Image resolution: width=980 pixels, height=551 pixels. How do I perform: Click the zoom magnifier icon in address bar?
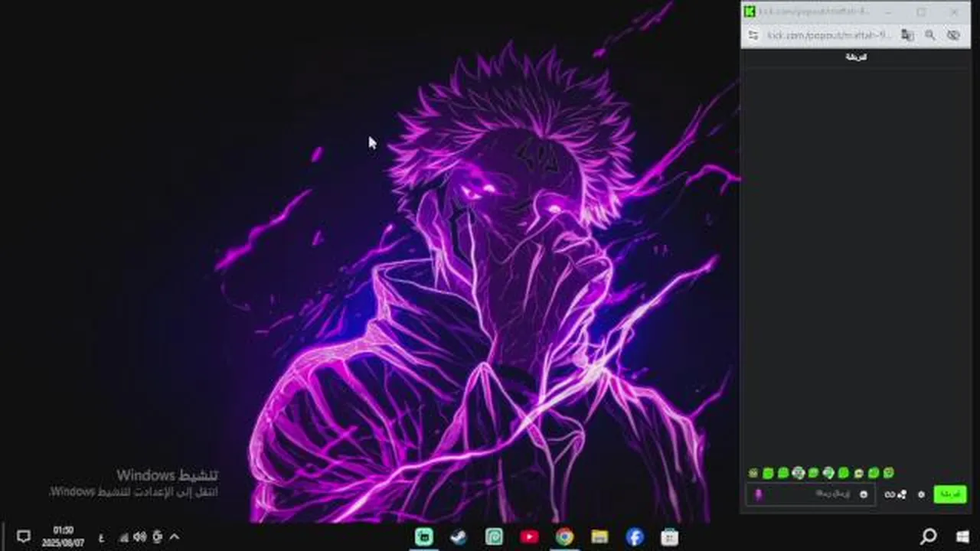click(930, 35)
